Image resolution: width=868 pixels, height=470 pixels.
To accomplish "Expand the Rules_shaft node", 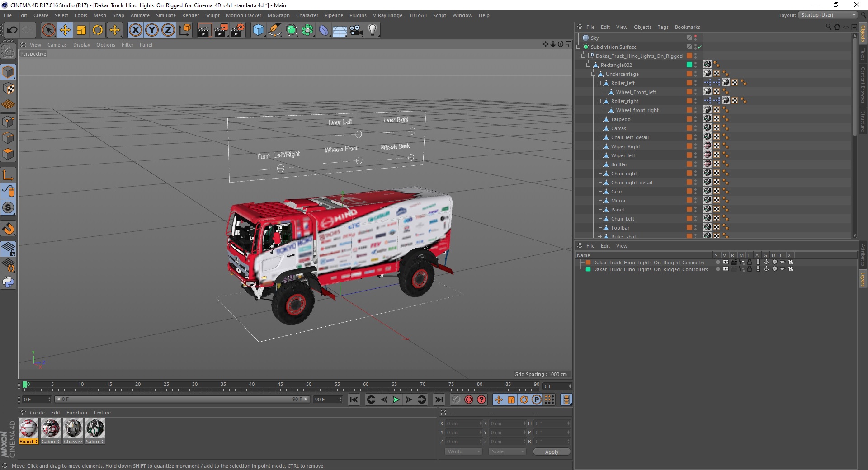I will pos(599,236).
